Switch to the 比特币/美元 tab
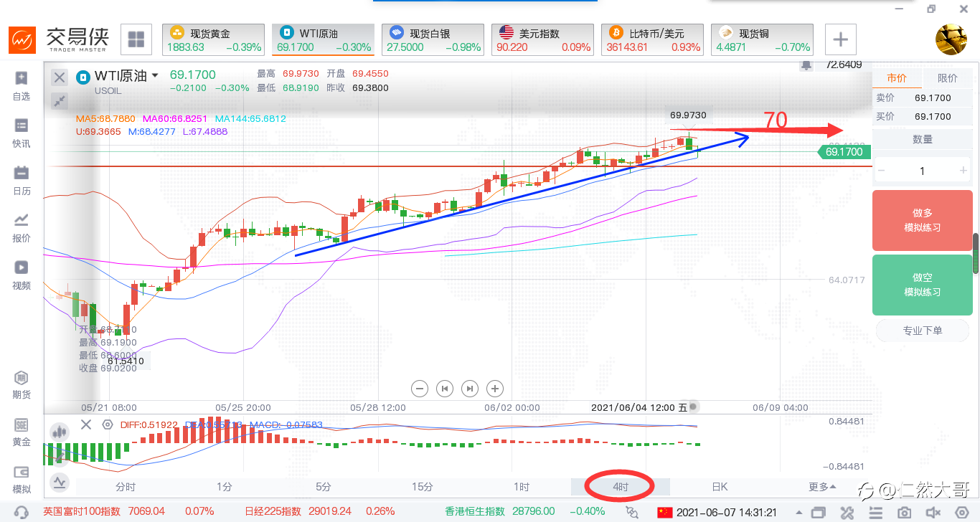This screenshot has height=522, width=980. [652, 39]
